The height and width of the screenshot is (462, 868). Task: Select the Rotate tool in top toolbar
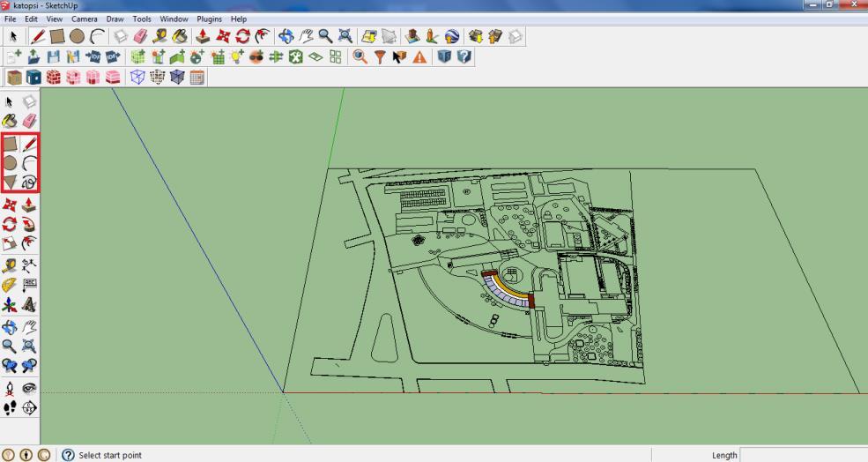pyautogui.click(x=243, y=36)
